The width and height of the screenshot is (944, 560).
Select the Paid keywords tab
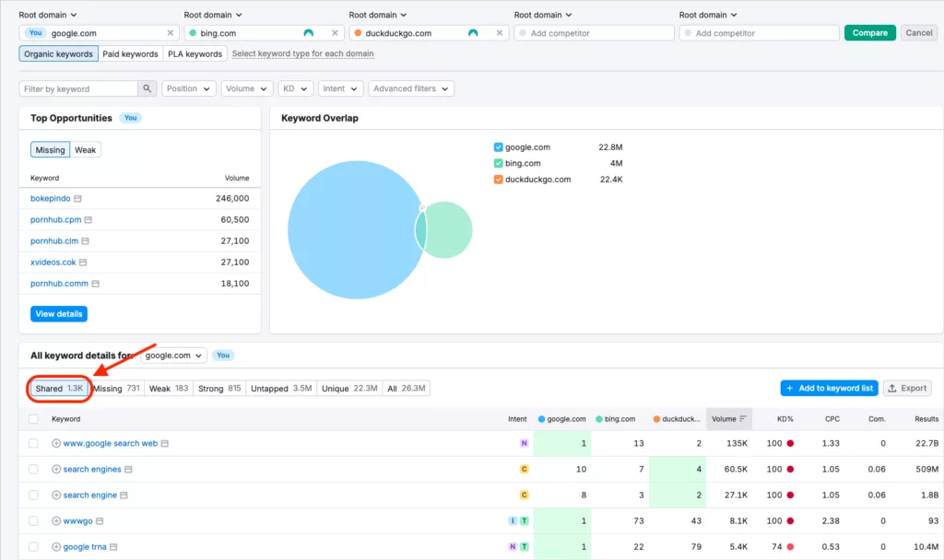coord(130,53)
